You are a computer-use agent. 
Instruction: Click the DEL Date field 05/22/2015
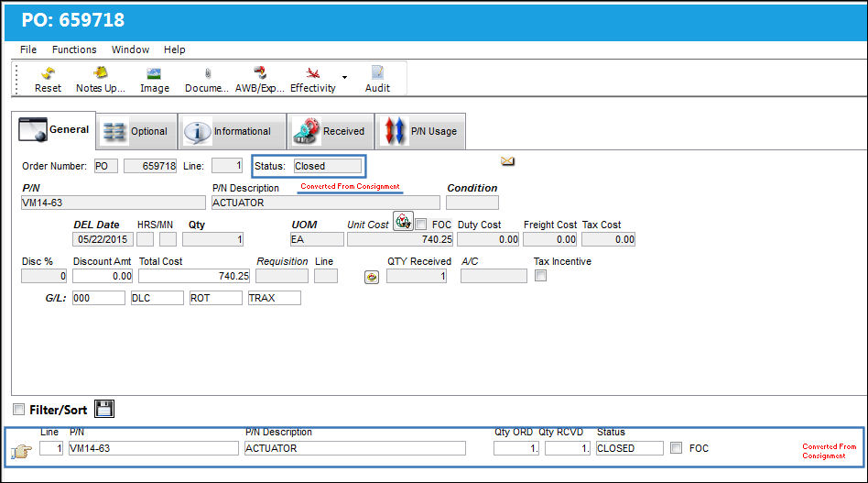tap(103, 239)
